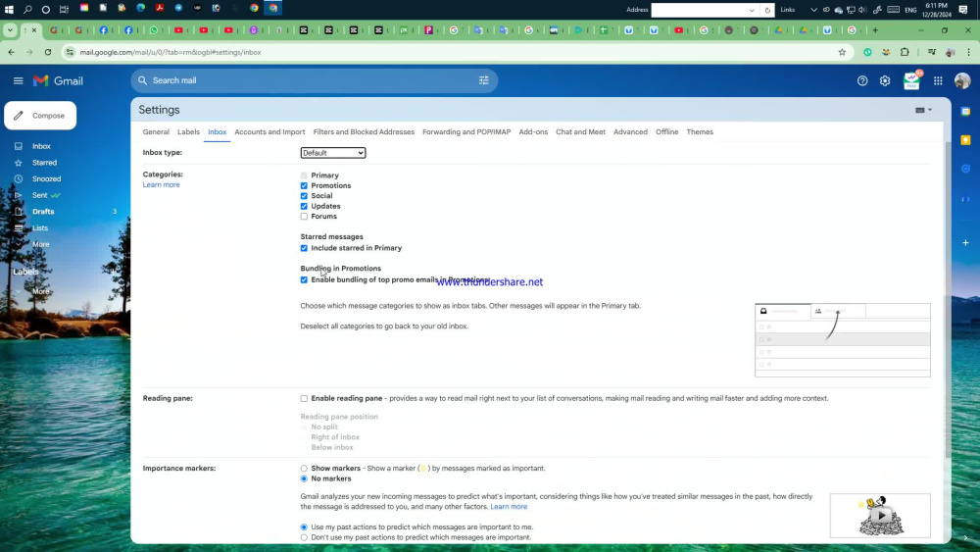This screenshot has height=552, width=980.
Task: Open Forwarding and POP/IMAP tab
Action: click(466, 132)
